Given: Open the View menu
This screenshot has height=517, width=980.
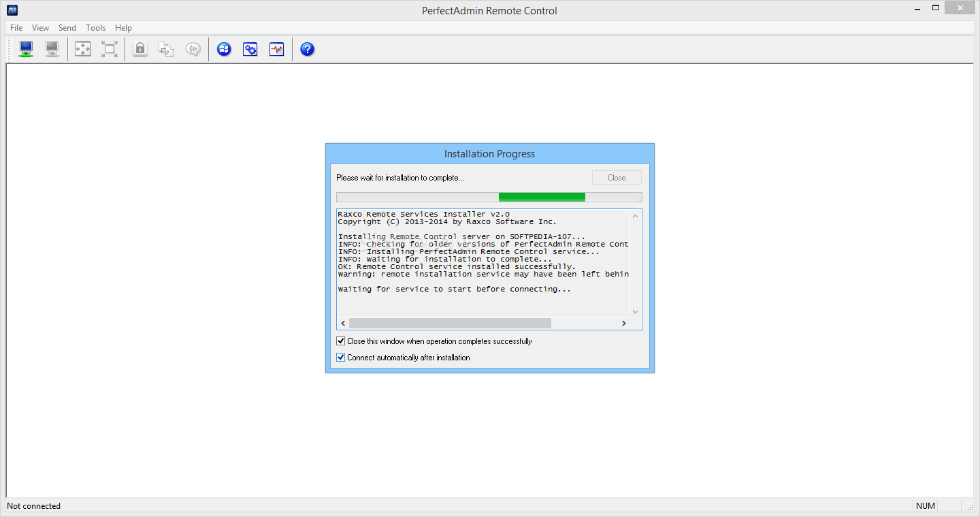Looking at the screenshot, I should 40,28.
